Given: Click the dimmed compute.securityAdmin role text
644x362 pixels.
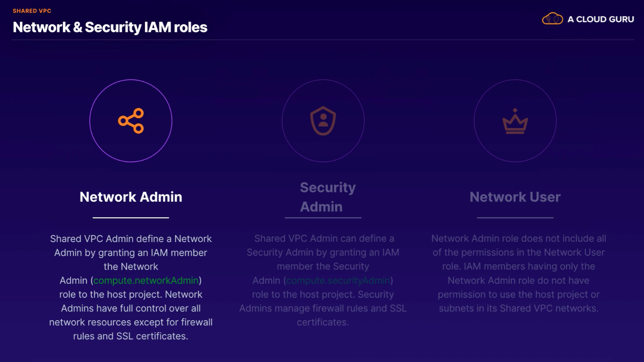Looking at the screenshot, I should tap(338, 281).
